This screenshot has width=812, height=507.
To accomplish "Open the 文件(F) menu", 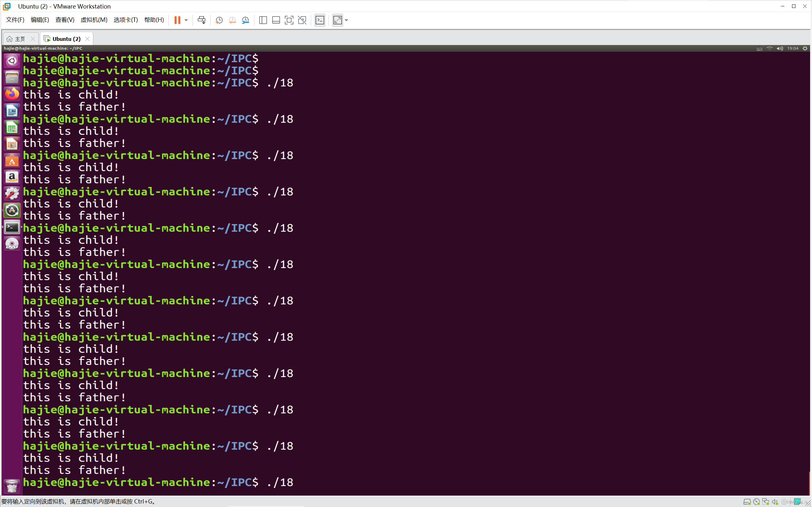I will coord(15,20).
